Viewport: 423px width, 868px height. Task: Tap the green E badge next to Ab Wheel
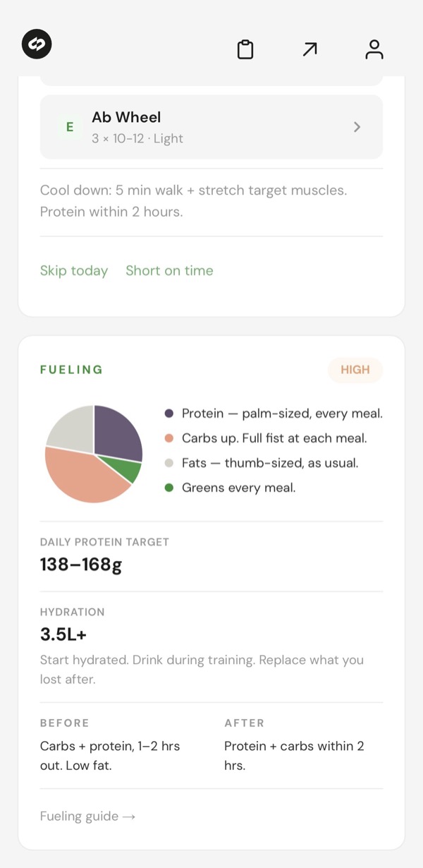(69, 127)
